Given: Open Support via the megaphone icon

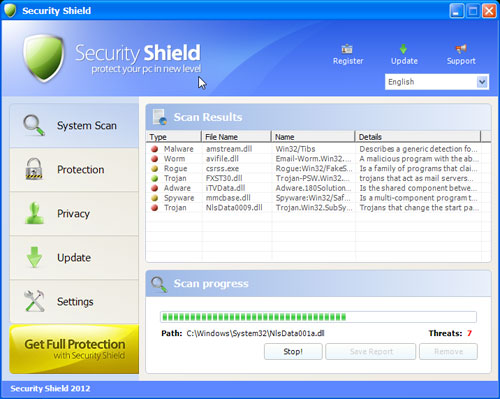Looking at the screenshot, I should (x=461, y=49).
